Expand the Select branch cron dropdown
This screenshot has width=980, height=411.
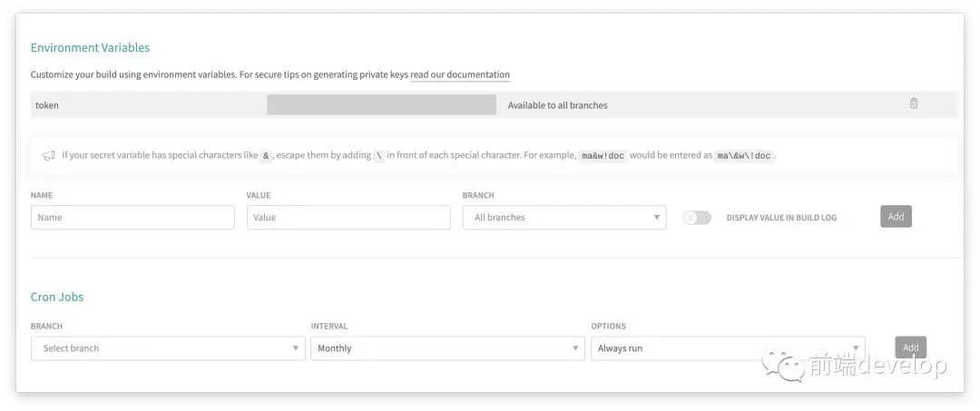[x=168, y=348]
